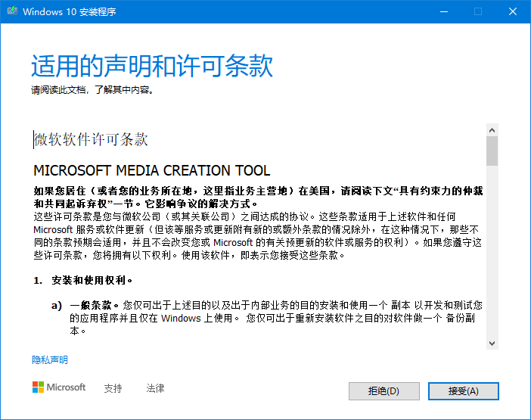Click the license scrollbar up arrow
This screenshot has width=531, height=420.
pyautogui.click(x=492, y=130)
